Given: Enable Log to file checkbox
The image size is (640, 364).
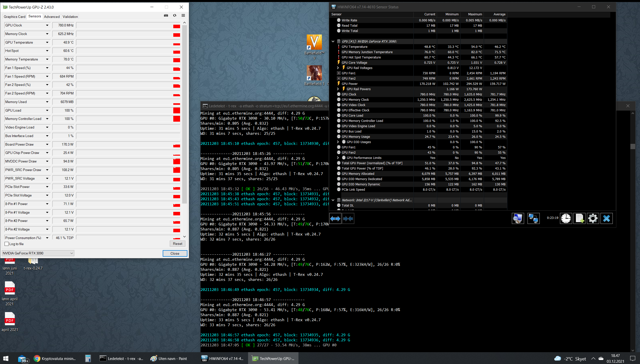Looking at the screenshot, I should tap(7, 244).
